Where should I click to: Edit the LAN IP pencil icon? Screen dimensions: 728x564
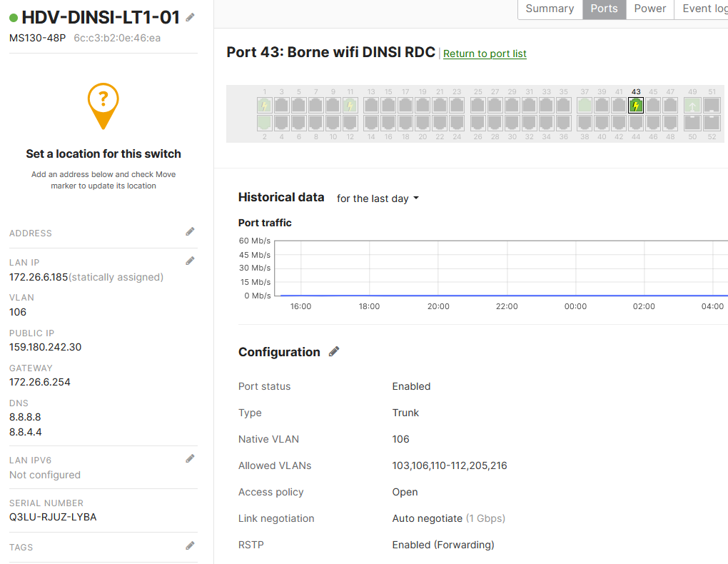(190, 261)
